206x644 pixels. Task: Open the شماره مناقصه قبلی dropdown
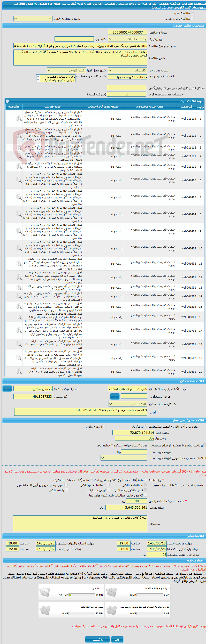(33, 19)
